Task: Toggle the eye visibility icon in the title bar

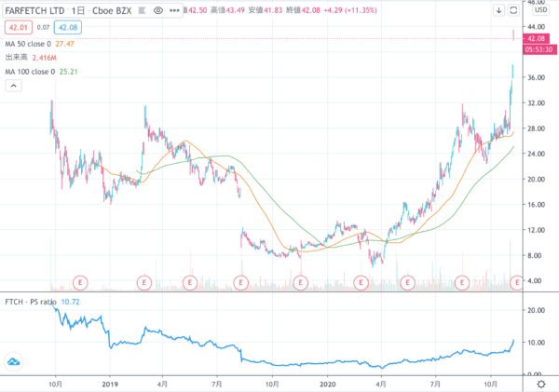Action: click(x=158, y=10)
